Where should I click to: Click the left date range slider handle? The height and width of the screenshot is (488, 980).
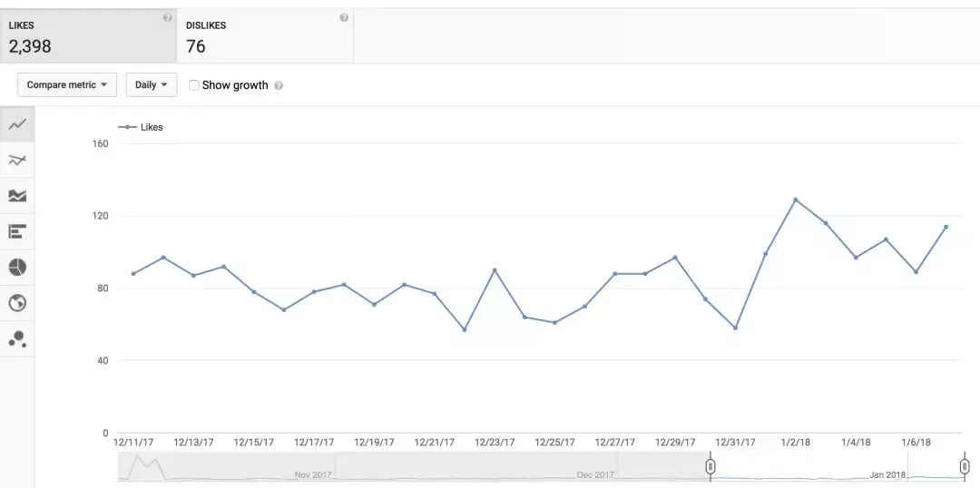coord(710,466)
